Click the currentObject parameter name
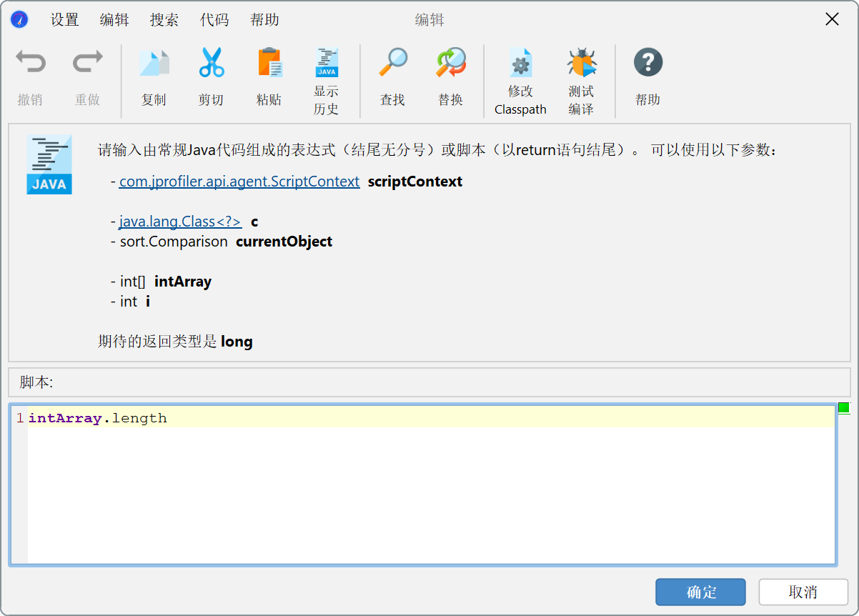 (x=284, y=242)
